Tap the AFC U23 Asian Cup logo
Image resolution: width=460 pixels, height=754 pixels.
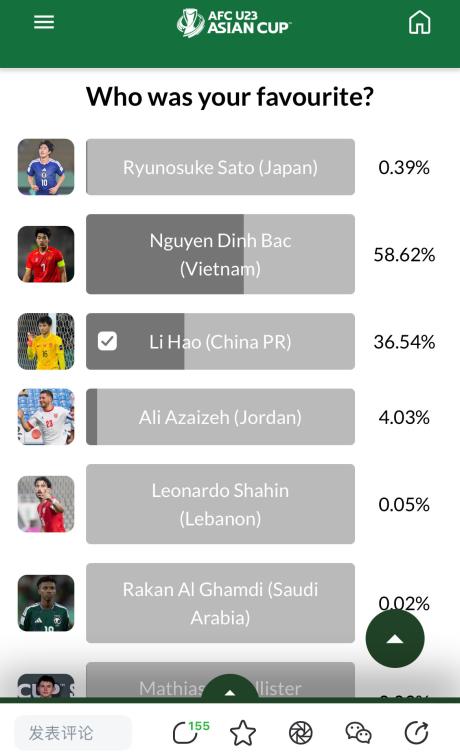(233, 23)
